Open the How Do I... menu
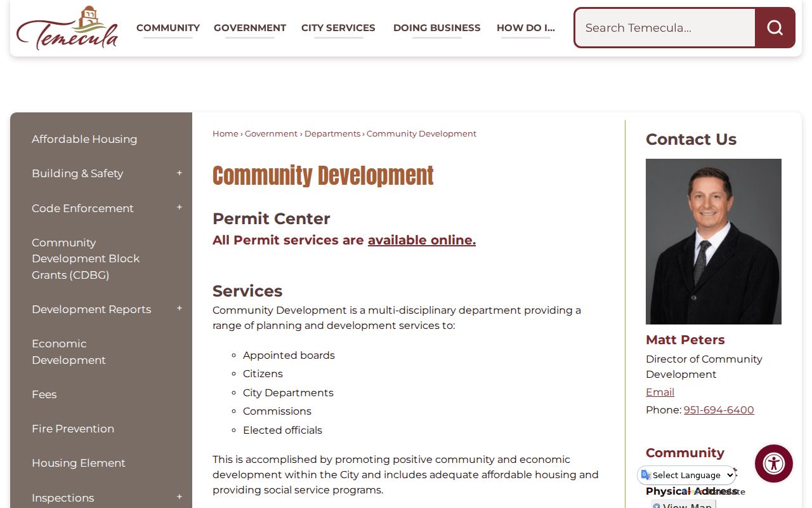Screen dimensions: 812x508 click(x=526, y=28)
